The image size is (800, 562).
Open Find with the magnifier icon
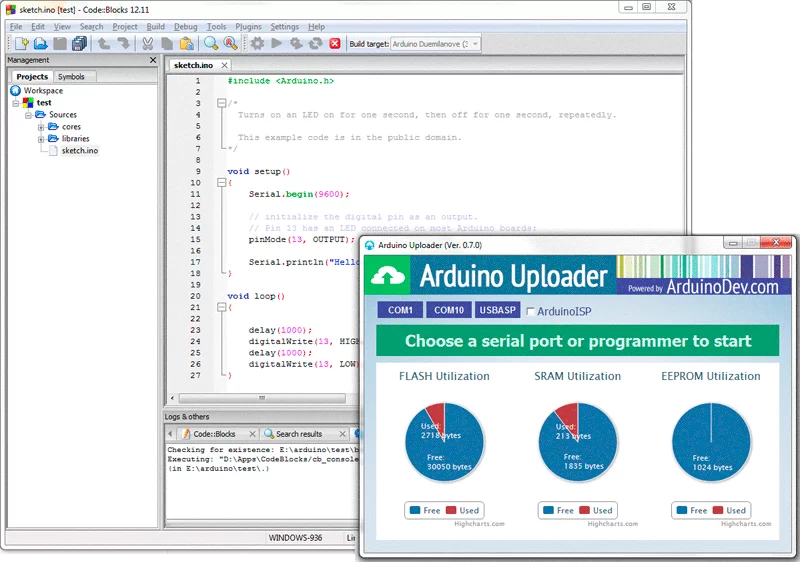click(211, 44)
